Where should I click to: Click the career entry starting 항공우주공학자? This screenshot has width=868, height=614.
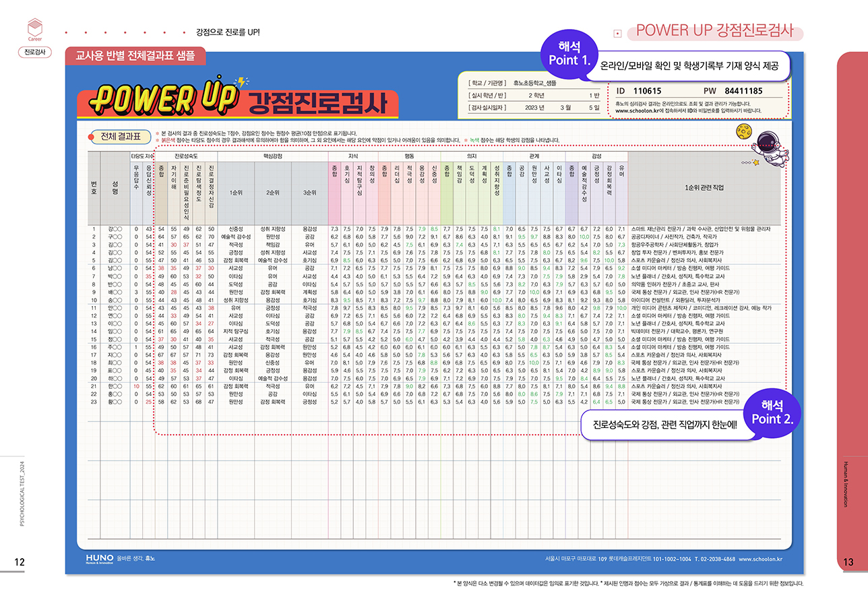674,245
